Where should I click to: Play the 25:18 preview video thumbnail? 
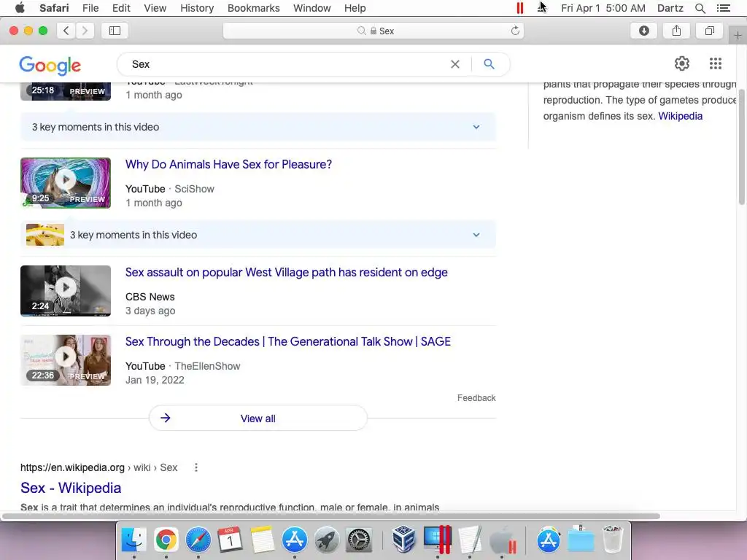[66, 91]
